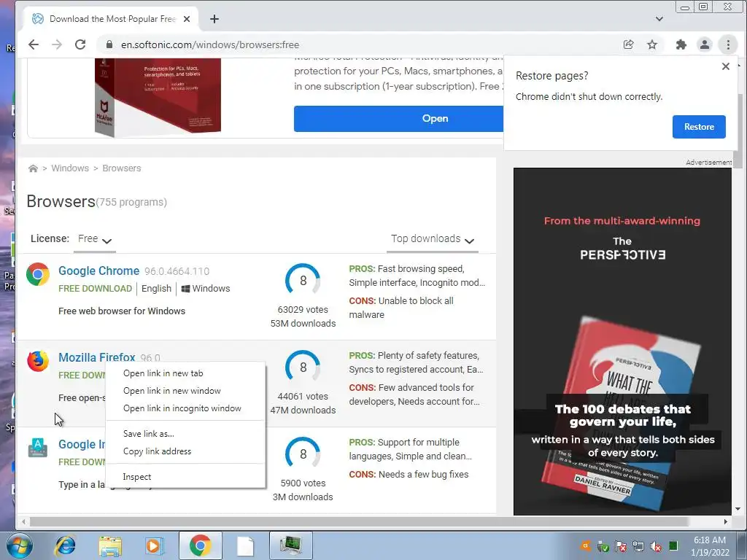Share this page via the share icon
Viewport: 747px width, 560px height.
pos(628,44)
